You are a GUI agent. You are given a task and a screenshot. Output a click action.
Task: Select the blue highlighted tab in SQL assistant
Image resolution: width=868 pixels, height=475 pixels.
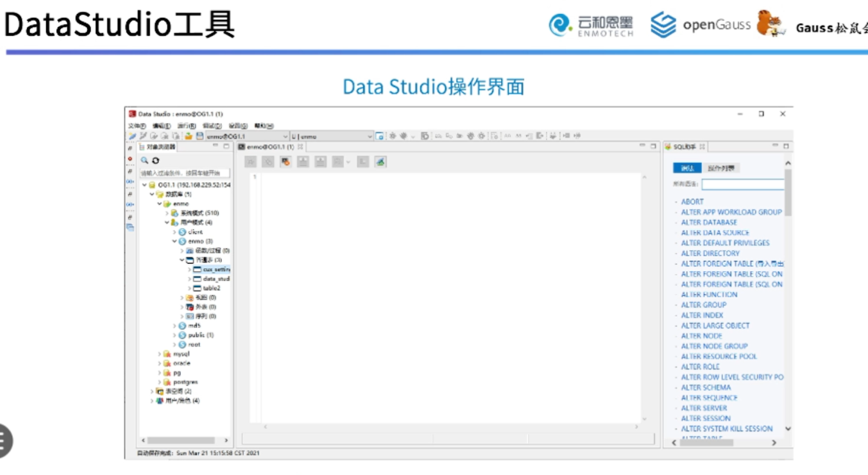[x=687, y=168]
